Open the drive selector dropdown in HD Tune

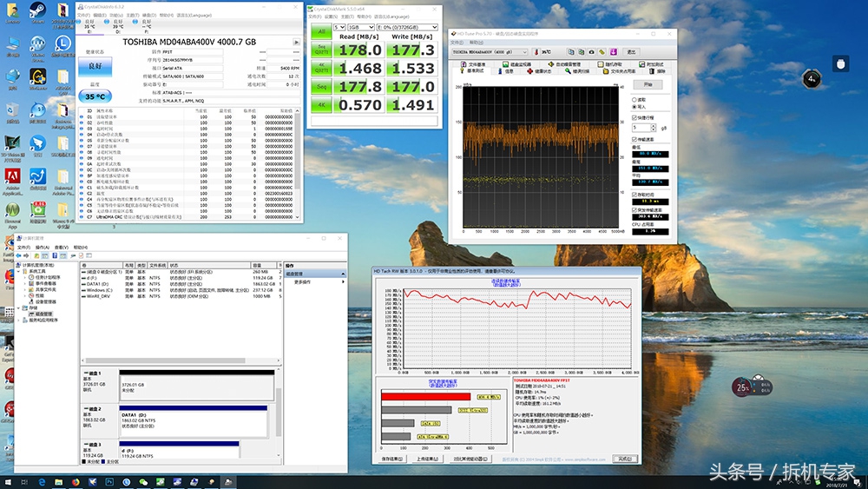490,52
